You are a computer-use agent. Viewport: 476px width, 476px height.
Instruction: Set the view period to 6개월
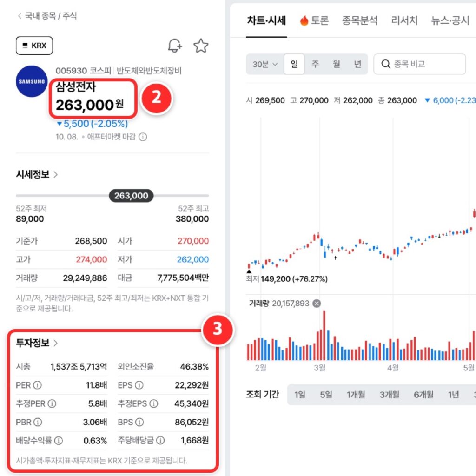coord(423,395)
